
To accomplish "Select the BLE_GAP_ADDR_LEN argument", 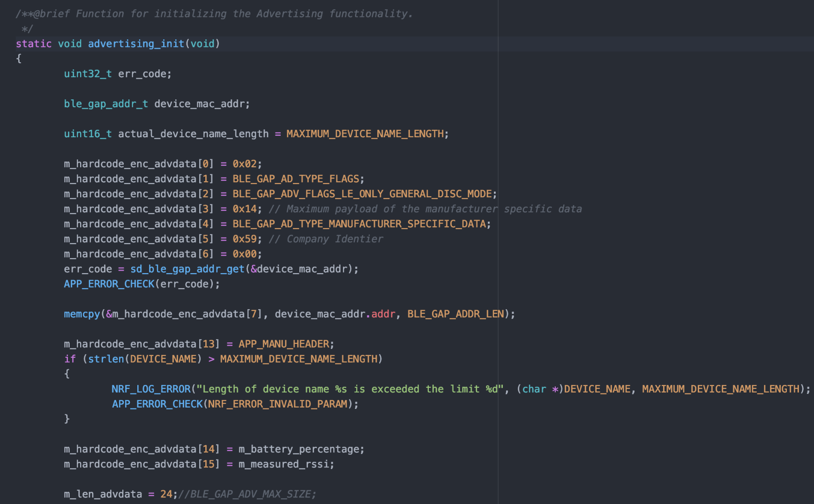I will (456, 313).
